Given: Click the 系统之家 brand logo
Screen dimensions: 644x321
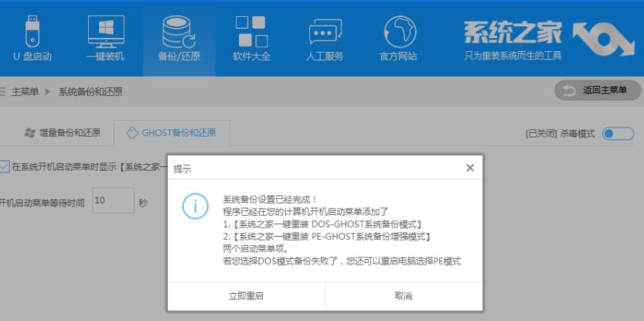Looking at the screenshot, I should pyautogui.click(x=513, y=33).
